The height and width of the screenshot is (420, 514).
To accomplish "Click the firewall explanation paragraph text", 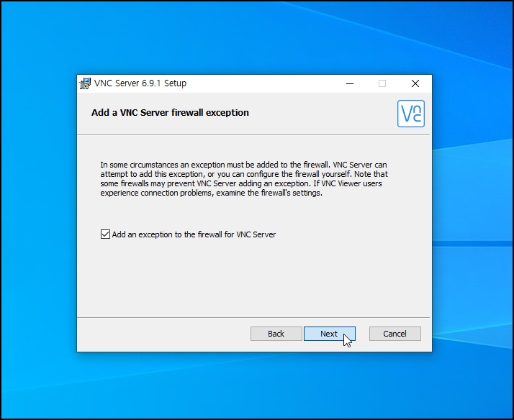I will tap(244, 179).
